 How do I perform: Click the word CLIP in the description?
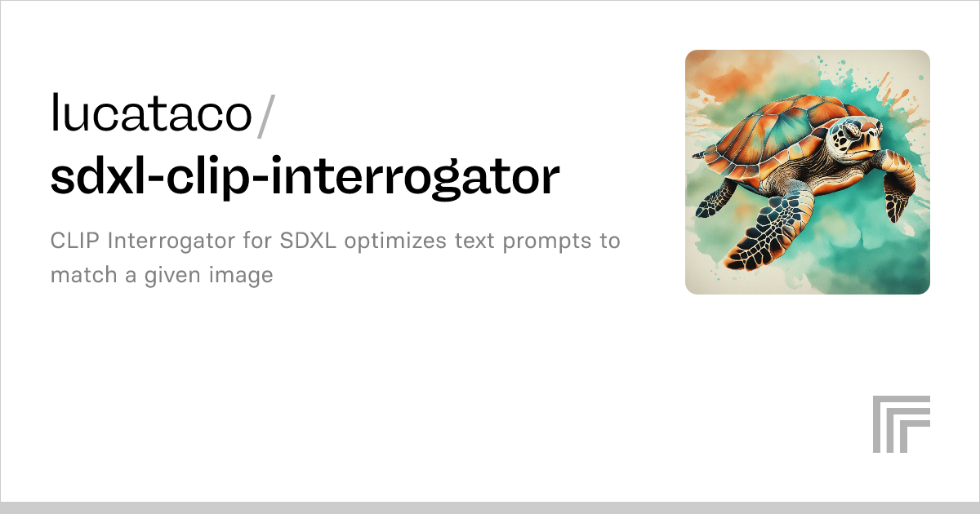click(76, 241)
